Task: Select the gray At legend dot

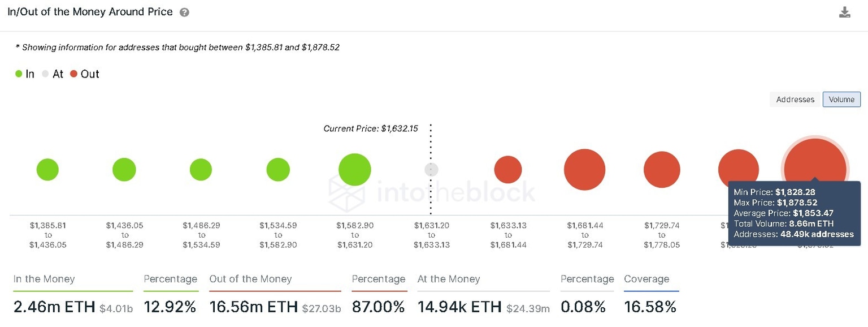Action: pyautogui.click(x=45, y=74)
